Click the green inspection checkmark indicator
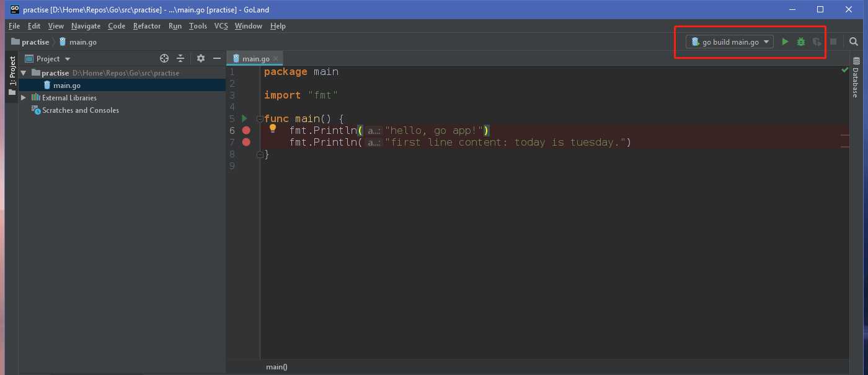 pyautogui.click(x=844, y=70)
